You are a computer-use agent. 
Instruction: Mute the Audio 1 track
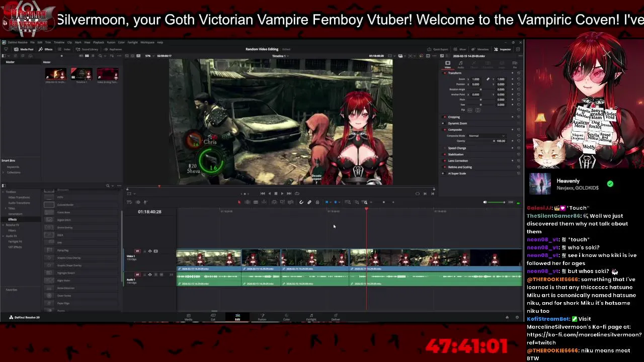[162, 275]
